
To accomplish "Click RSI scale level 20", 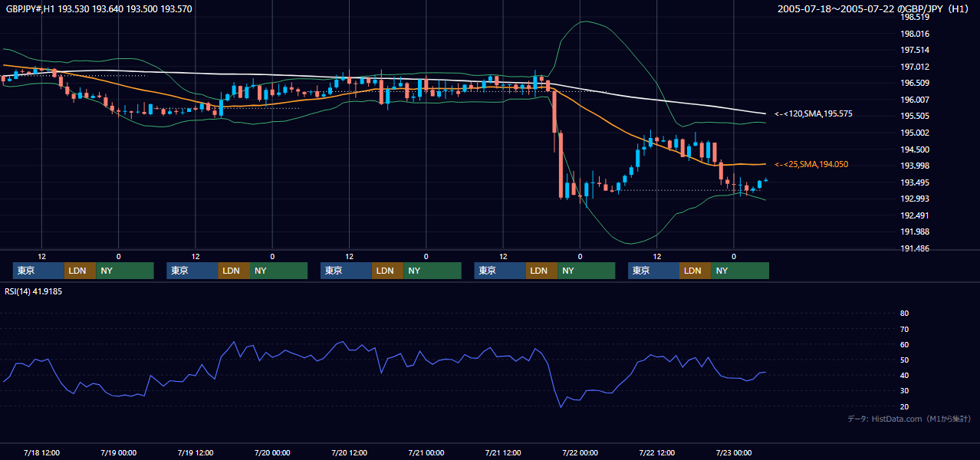I will coord(904,406).
